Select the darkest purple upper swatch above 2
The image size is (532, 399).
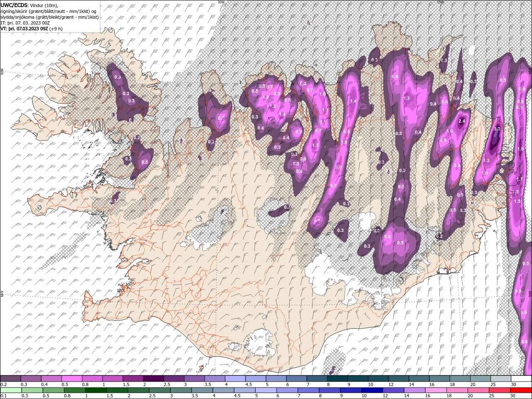(153, 379)
